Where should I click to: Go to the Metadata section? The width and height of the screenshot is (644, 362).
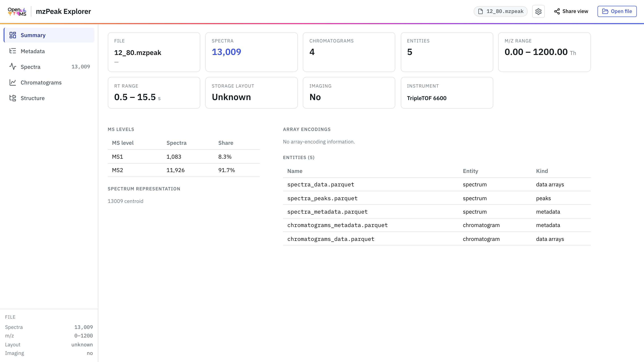49,51
